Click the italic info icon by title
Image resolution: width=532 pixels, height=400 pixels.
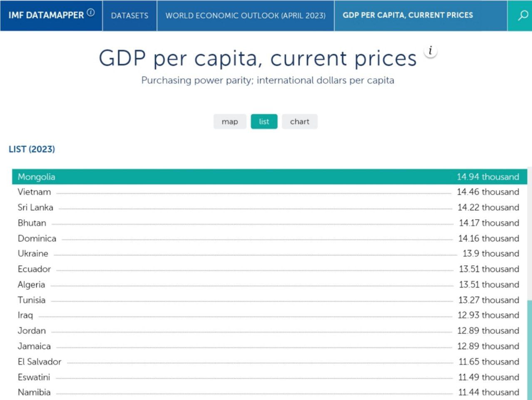coord(430,51)
